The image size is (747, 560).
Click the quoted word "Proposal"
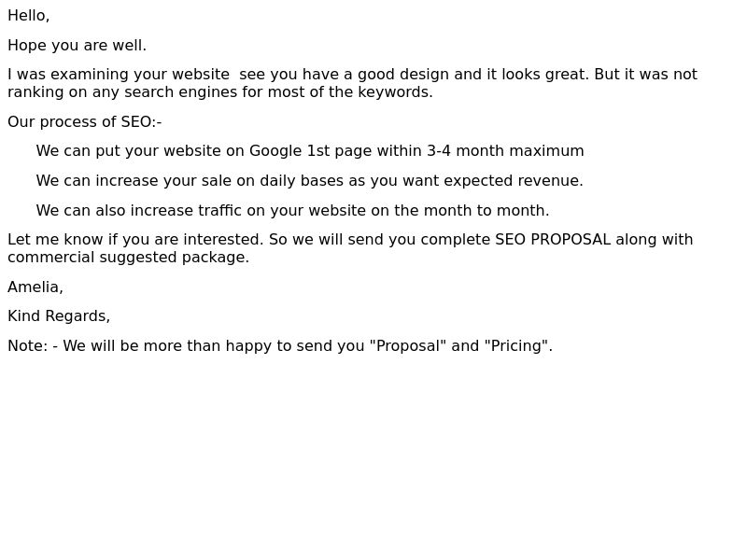(x=408, y=346)
